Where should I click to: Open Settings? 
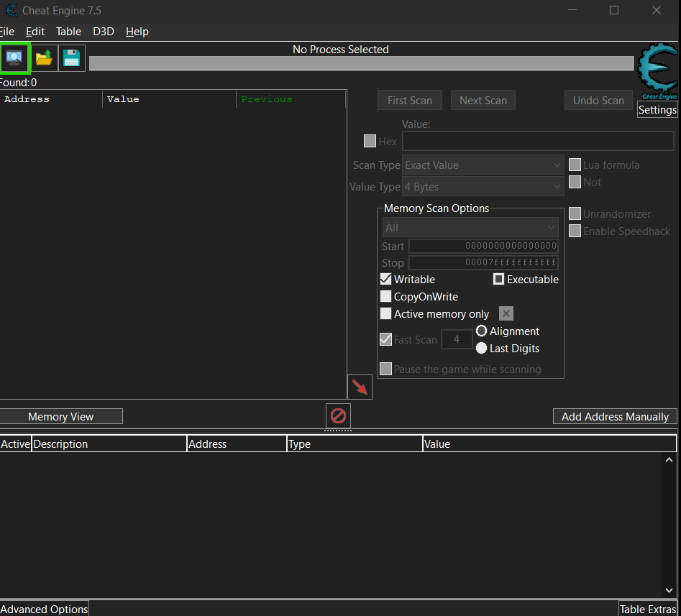657,110
